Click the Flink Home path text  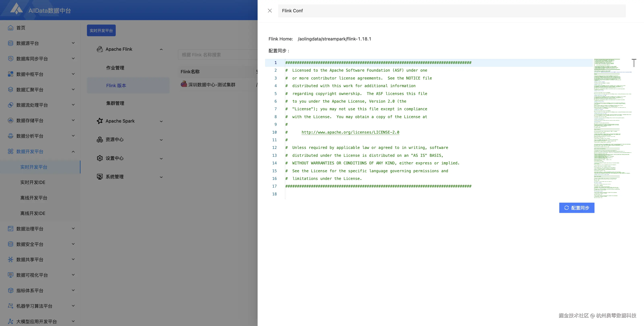334,39
